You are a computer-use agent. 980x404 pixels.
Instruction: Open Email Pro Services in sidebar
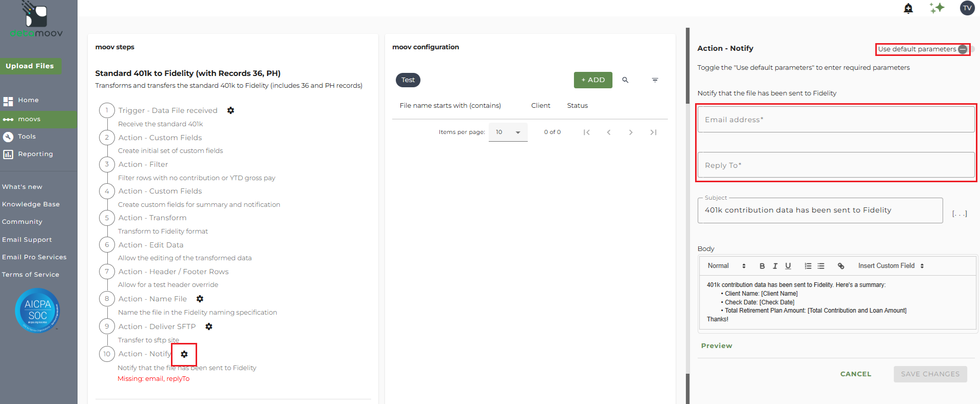pyautogui.click(x=34, y=257)
